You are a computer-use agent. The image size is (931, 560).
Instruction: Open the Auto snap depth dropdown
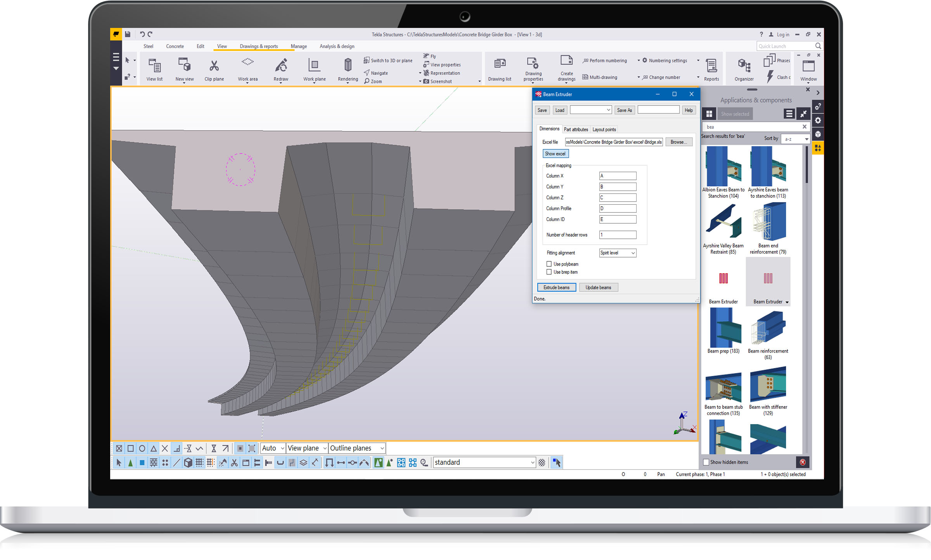pos(273,448)
